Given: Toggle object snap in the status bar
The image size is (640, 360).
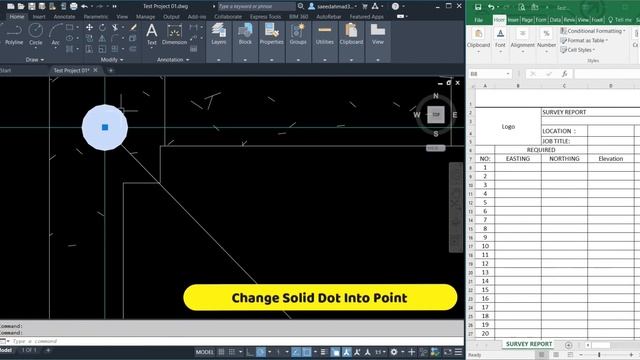Looking at the screenshot, I should [x=307, y=352].
